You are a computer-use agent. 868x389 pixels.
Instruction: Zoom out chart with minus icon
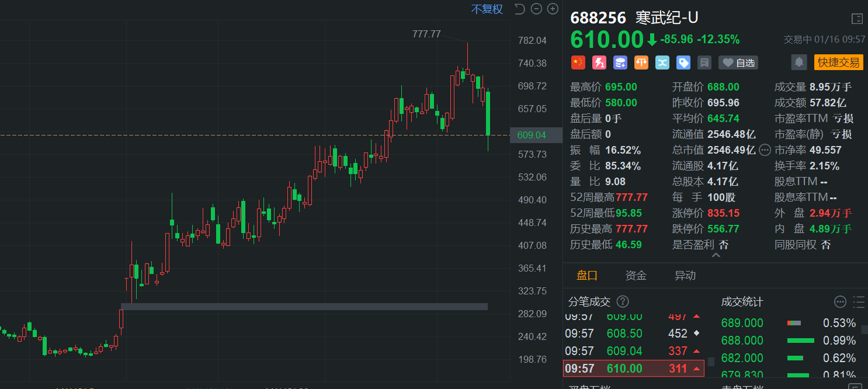tap(536, 9)
